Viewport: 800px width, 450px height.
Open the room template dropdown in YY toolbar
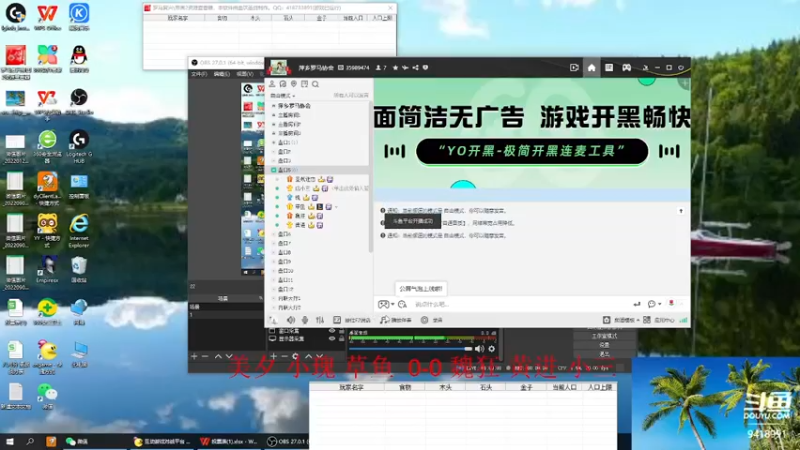tap(621, 320)
